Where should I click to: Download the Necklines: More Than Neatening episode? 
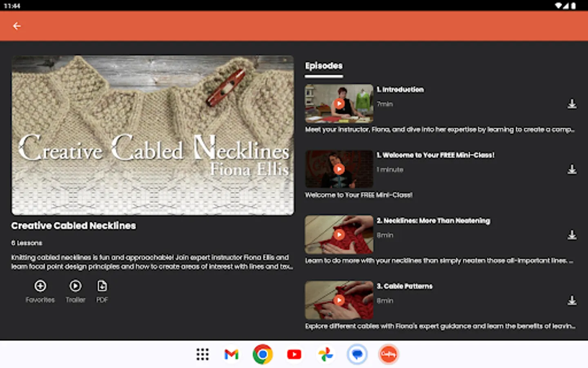pyautogui.click(x=572, y=235)
